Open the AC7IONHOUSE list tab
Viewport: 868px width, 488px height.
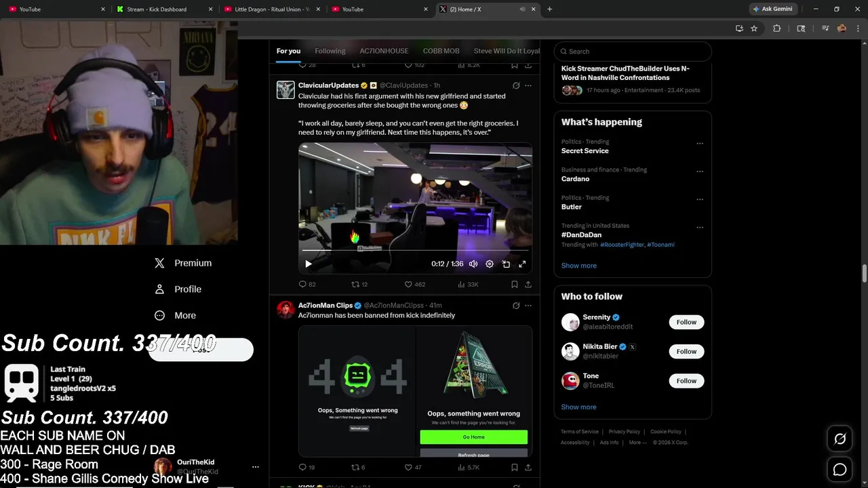click(x=384, y=51)
